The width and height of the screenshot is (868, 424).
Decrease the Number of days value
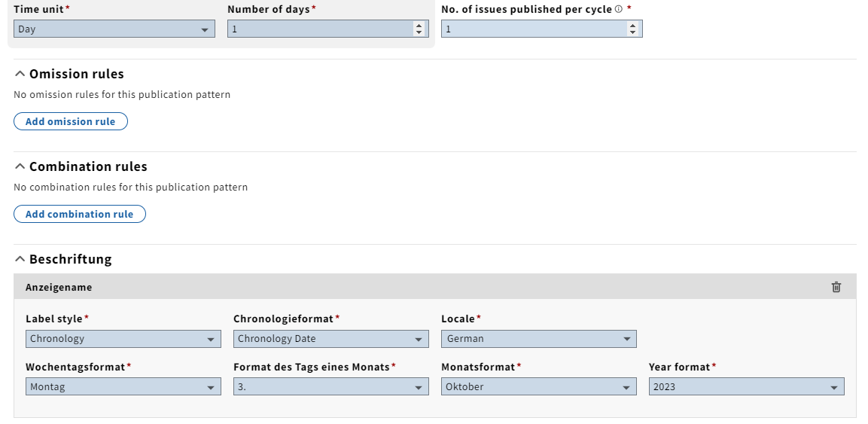point(419,33)
